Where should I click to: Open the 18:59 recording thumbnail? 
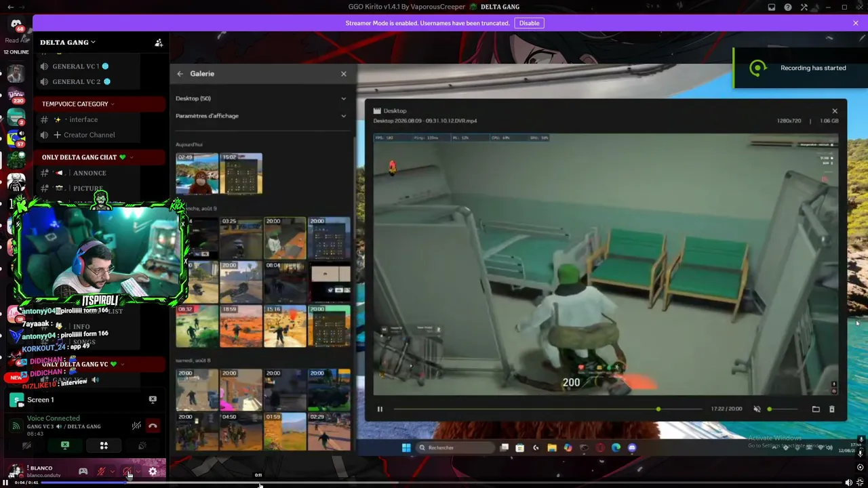pyautogui.click(x=241, y=326)
